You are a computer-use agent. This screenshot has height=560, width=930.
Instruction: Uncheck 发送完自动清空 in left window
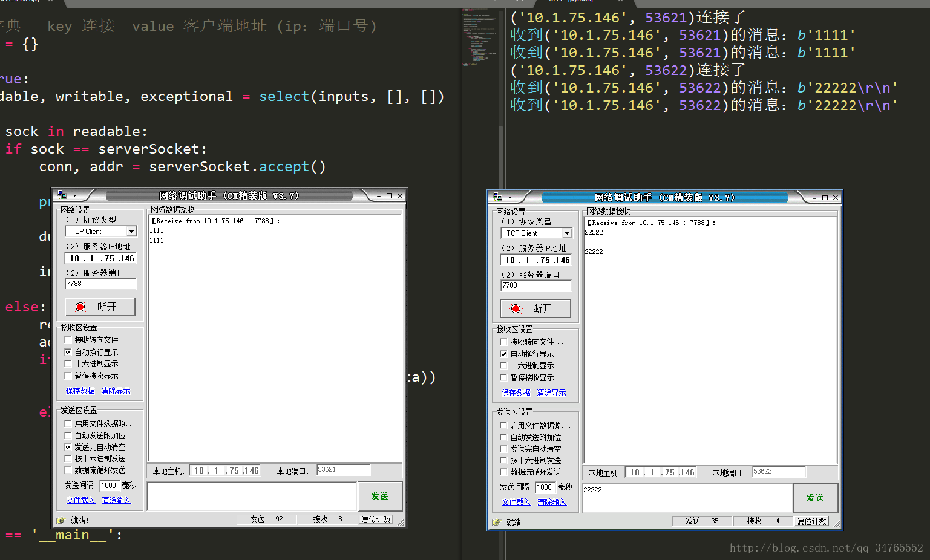pyautogui.click(x=68, y=447)
